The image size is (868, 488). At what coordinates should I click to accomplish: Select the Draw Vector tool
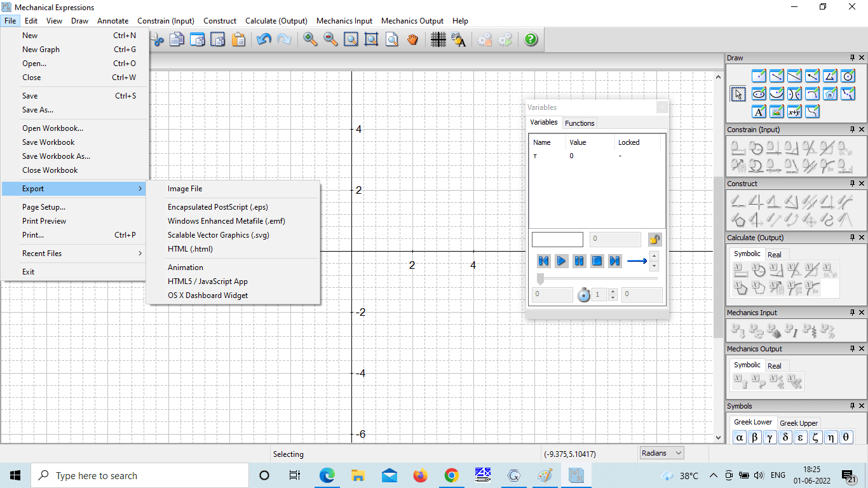(812, 76)
